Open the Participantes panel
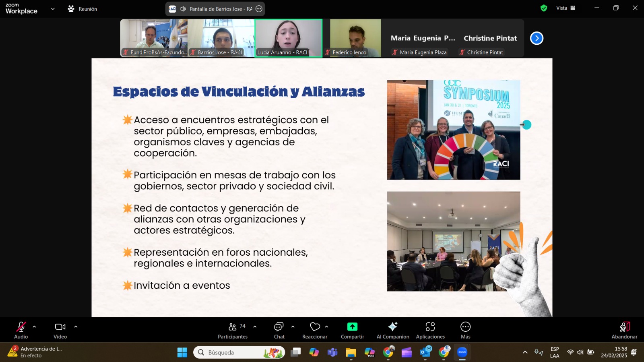Screen dimensions: 644x362 click(x=233, y=330)
